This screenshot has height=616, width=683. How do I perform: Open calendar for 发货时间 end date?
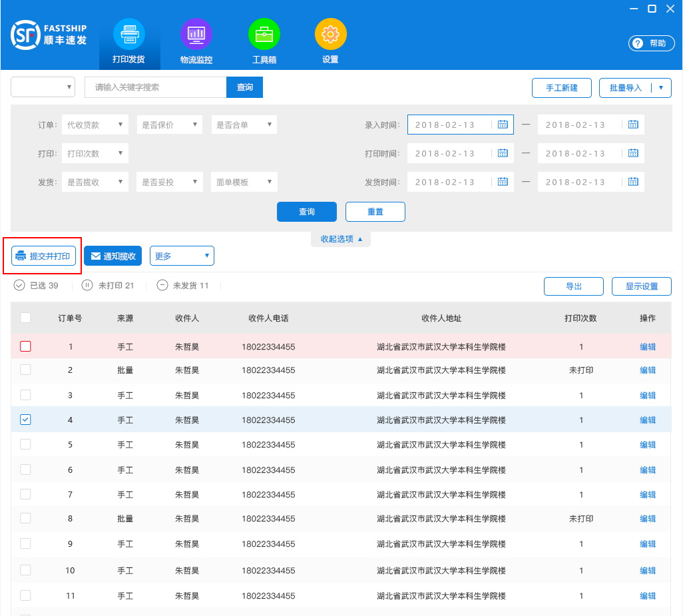tap(633, 182)
